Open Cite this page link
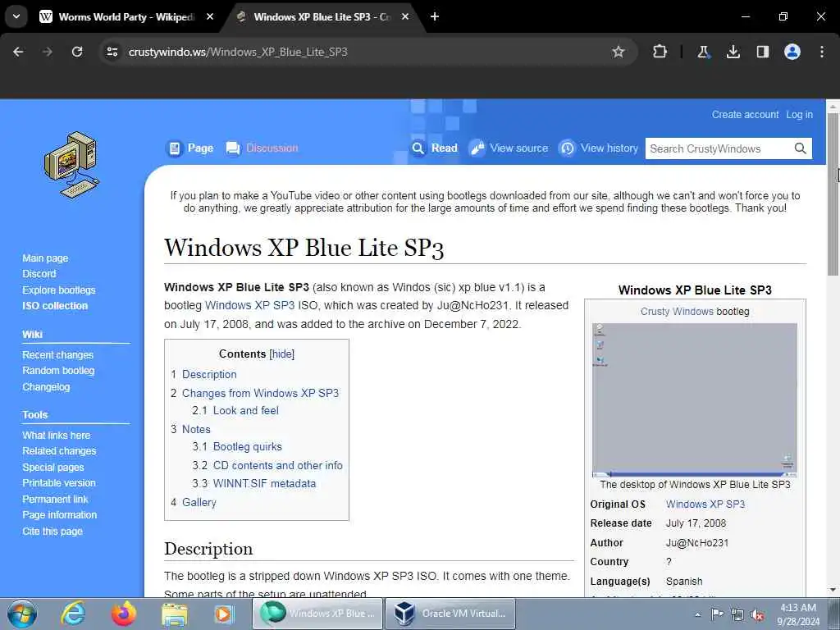 pyautogui.click(x=52, y=531)
